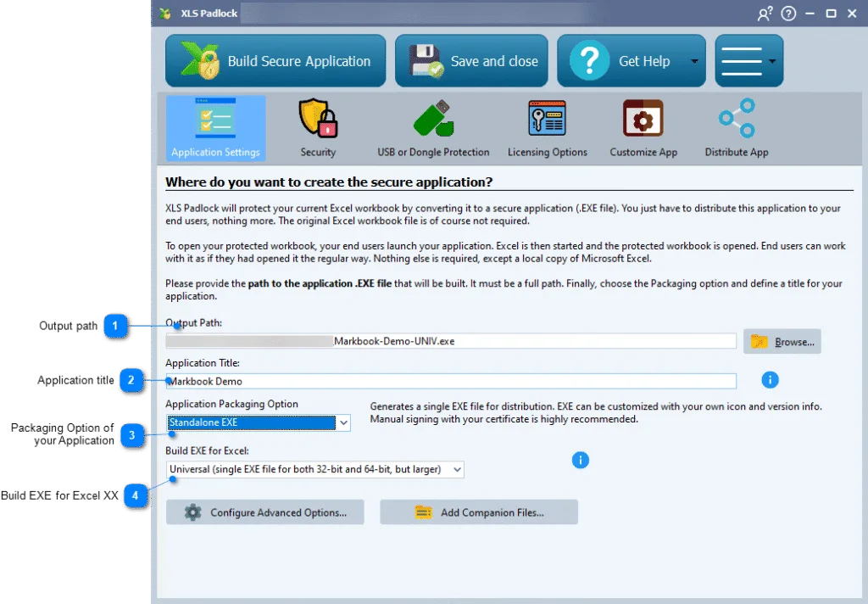Open the Security tab
The width and height of the screenshot is (868, 604).
tap(319, 128)
